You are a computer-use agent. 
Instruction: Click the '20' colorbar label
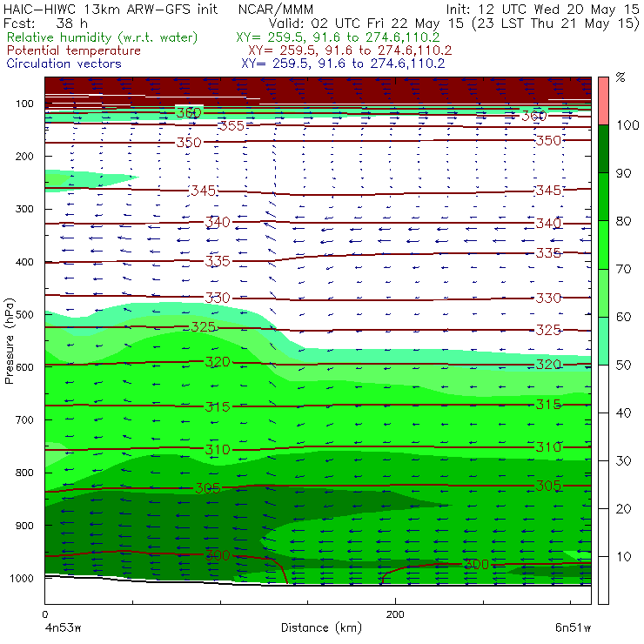tap(623, 509)
